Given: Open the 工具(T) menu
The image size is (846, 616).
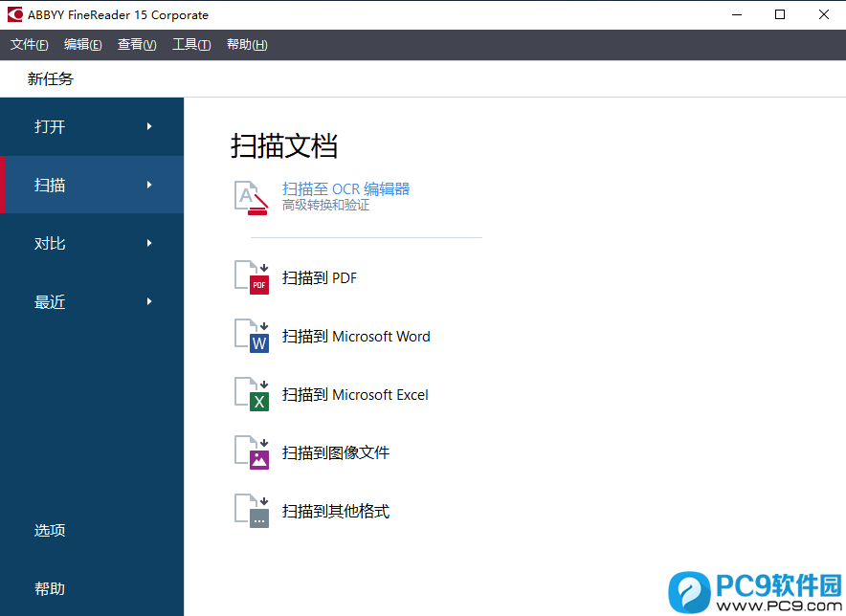Looking at the screenshot, I should pos(191,45).
